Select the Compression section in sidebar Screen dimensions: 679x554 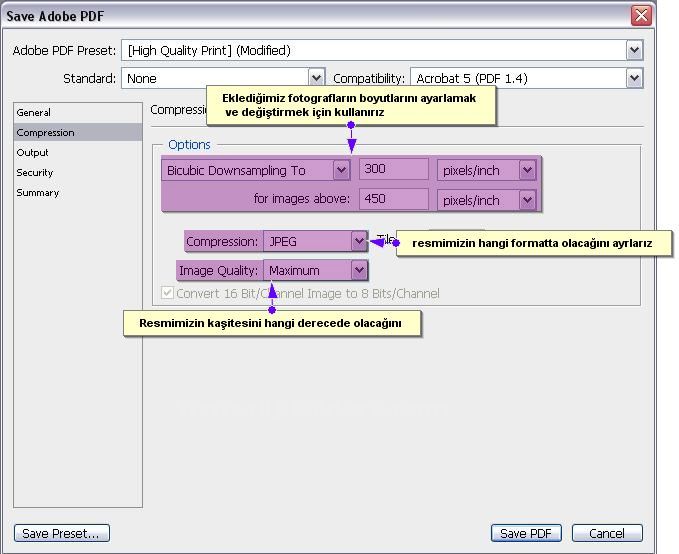pyautogui.click(x=78, y=133)
